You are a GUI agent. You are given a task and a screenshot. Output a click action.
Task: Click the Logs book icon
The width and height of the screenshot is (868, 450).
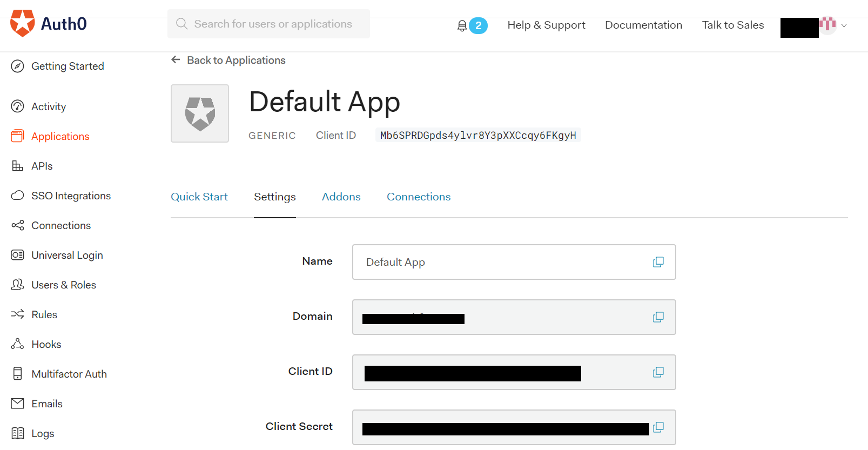pyautogui.click(x=17, y=433)
